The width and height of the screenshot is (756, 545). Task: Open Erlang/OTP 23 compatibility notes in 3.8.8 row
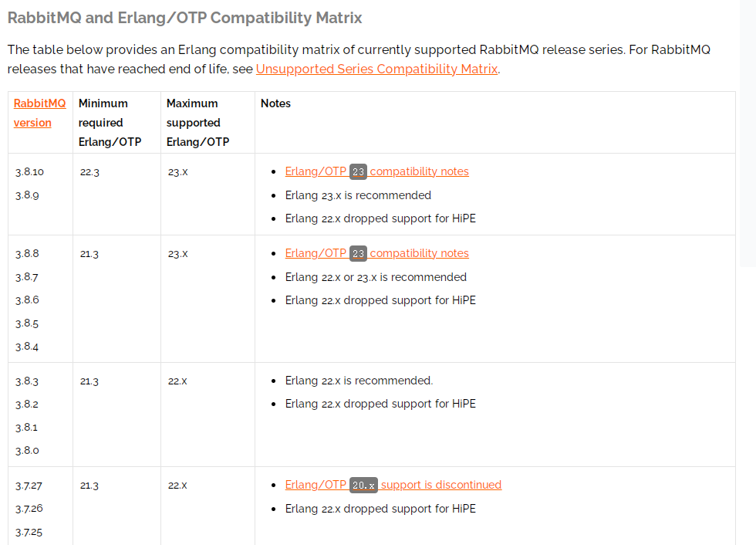[376, 253]
